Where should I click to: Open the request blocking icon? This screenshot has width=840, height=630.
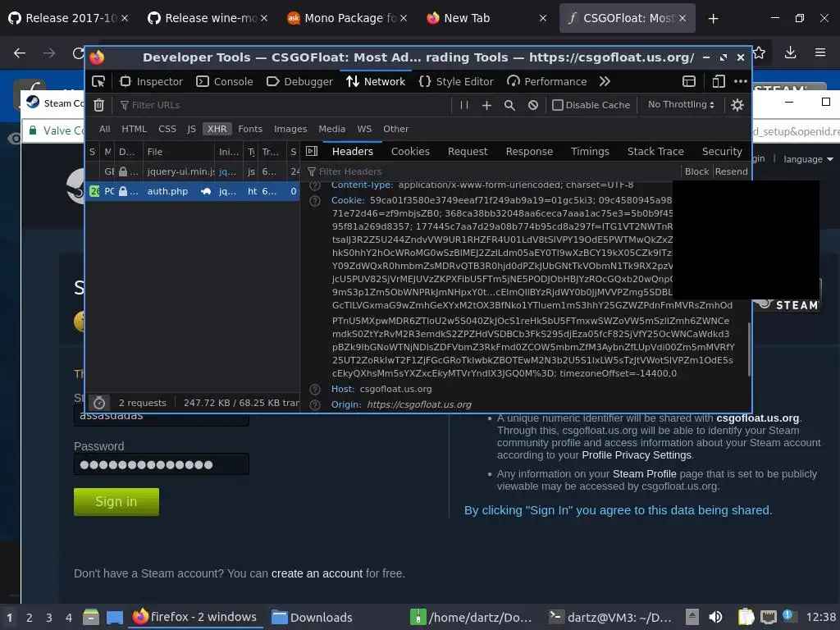[x=533, y=105]
